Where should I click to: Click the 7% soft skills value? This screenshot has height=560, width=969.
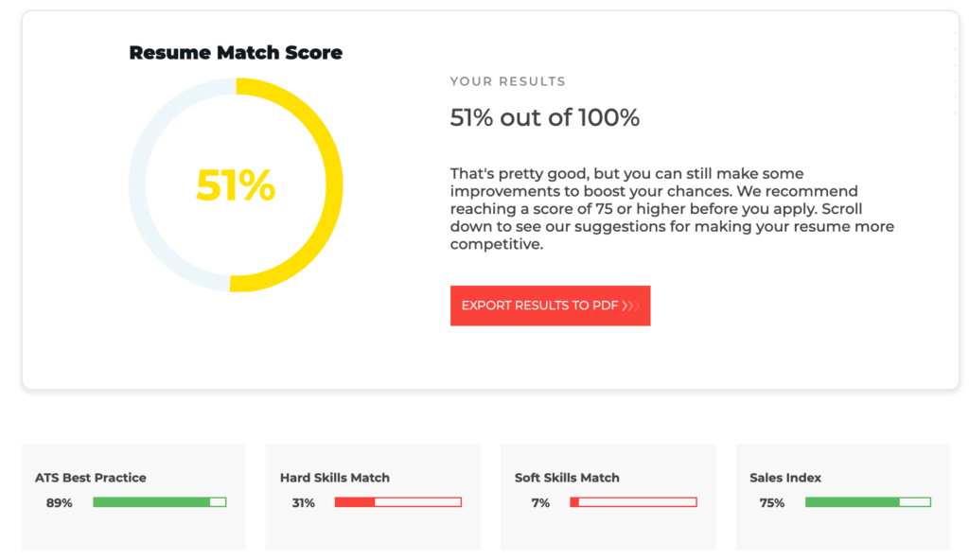click(x=540, y=503)
